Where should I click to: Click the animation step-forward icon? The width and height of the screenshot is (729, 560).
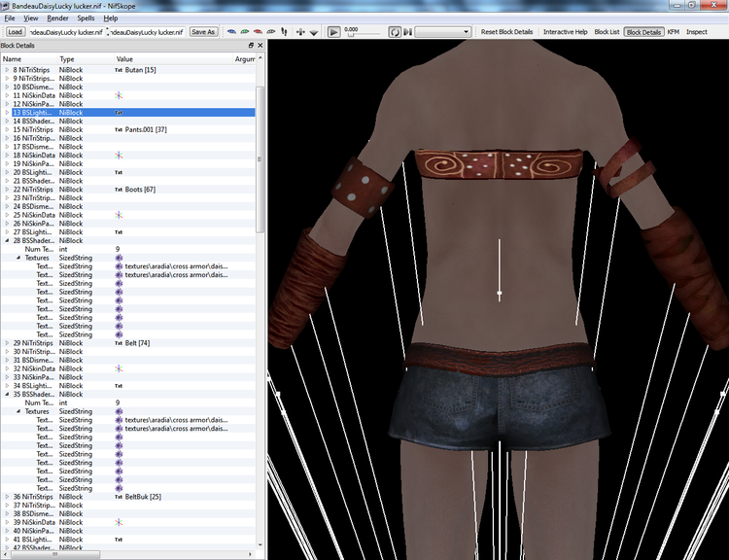pyautogui.click(x=407, y=32)
